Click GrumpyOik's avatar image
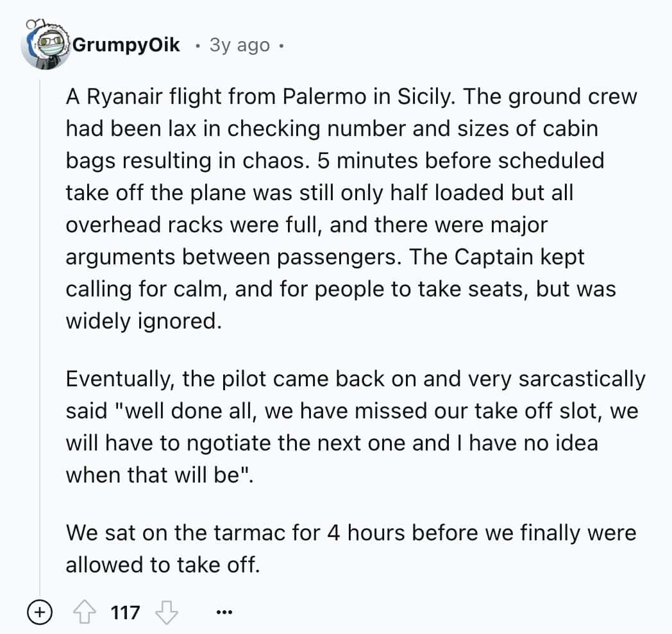 pyautogui.click(x=45, y=45)
